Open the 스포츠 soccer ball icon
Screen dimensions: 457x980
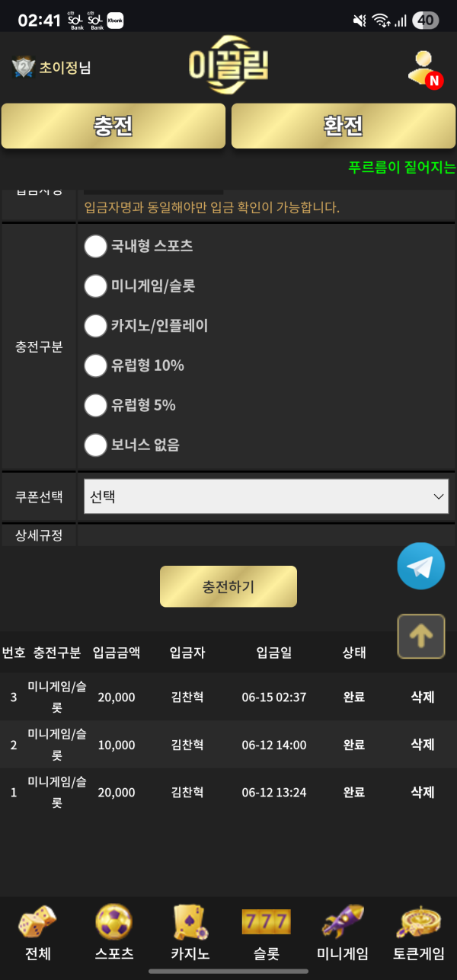tap(113, 923)
